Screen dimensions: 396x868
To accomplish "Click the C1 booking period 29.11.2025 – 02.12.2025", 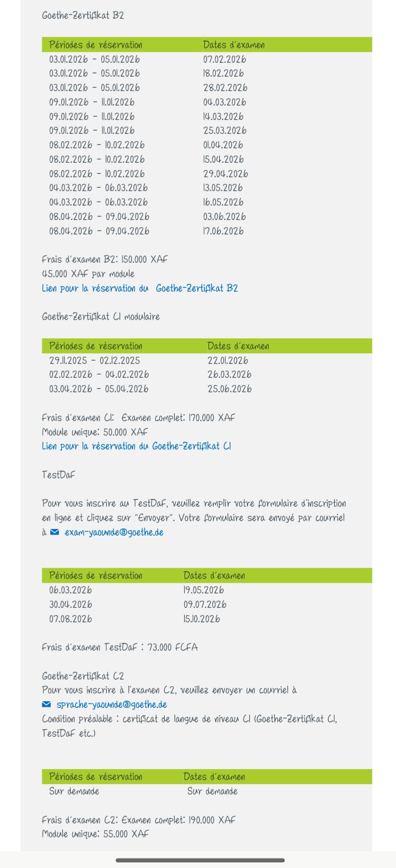I will pyautogui.click(x=95, y=361).
